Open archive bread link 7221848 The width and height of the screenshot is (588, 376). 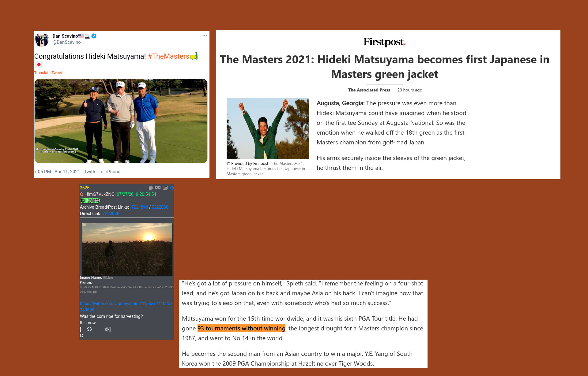140,207
